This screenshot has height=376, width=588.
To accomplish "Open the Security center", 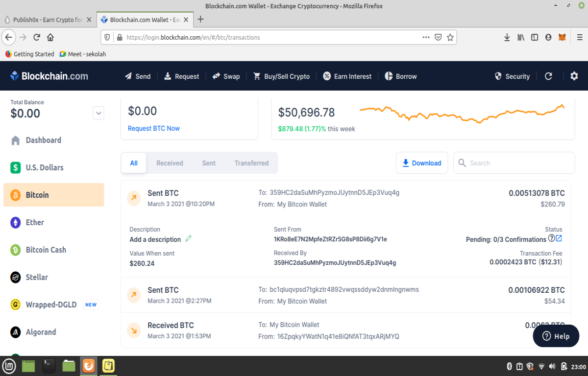I will [512, 76].
